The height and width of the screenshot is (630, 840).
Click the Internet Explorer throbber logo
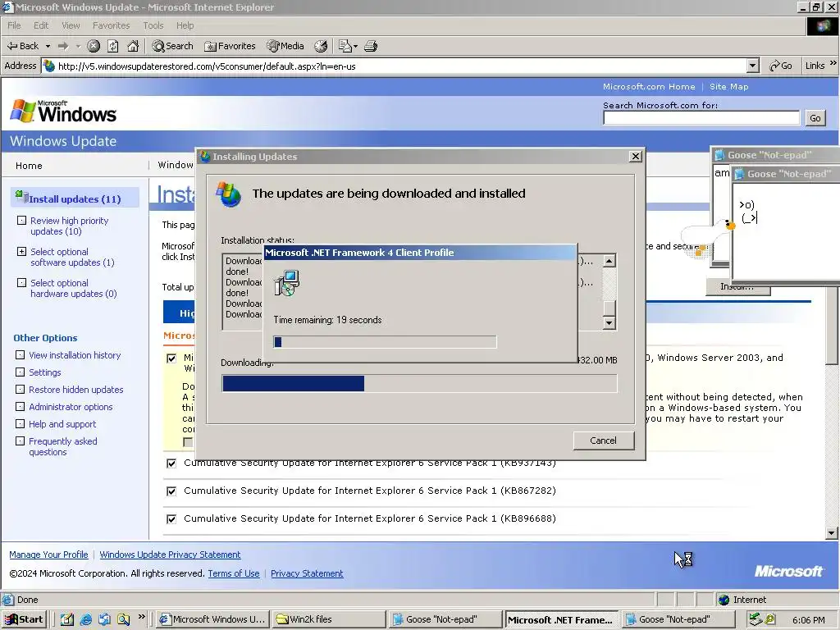click(822, 25)
